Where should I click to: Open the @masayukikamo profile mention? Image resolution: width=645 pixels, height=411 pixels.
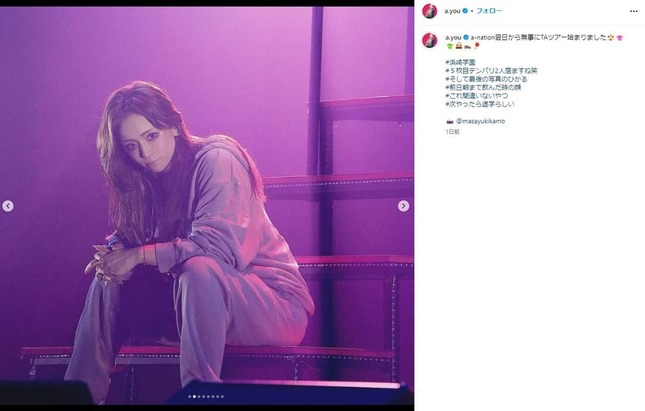480,121
